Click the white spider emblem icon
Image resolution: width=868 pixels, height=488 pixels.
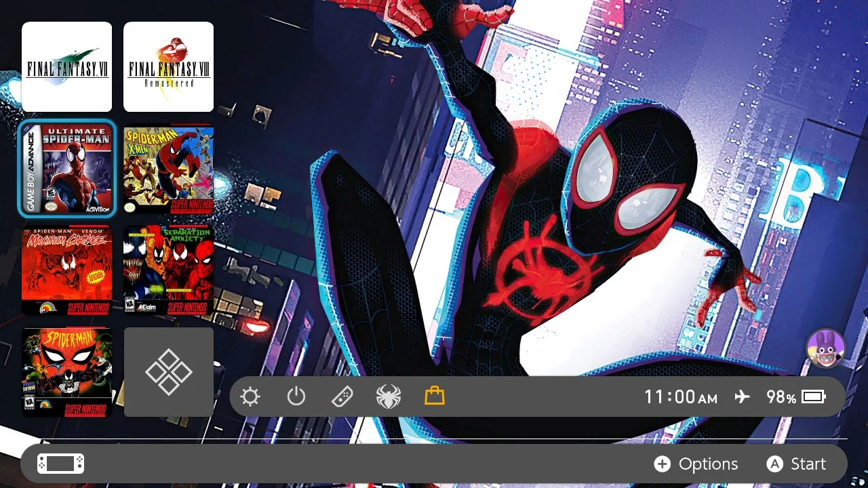coord(389,396)
